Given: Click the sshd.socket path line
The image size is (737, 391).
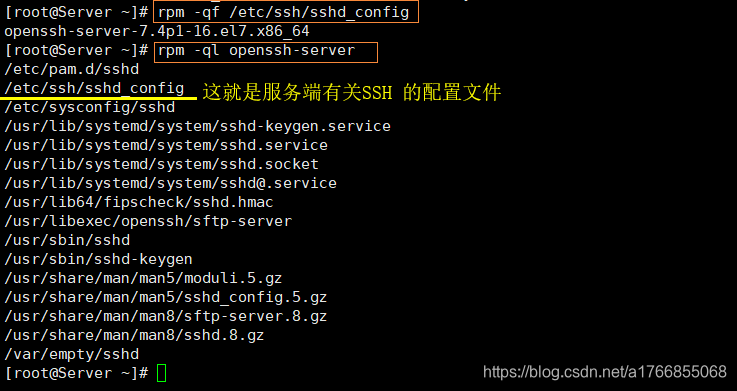Looking at the screenshot, I should (161, 164).
